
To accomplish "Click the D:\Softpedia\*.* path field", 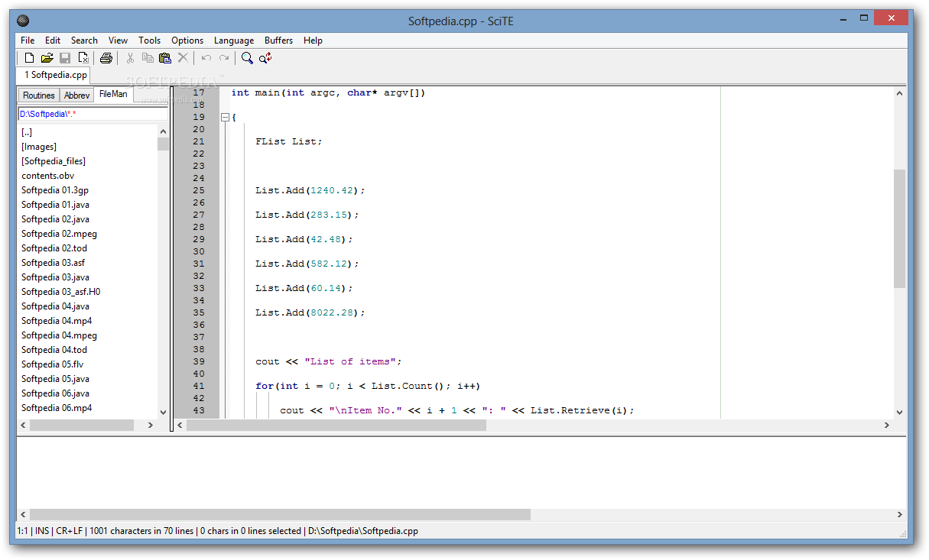I will (x=93, y=114).
